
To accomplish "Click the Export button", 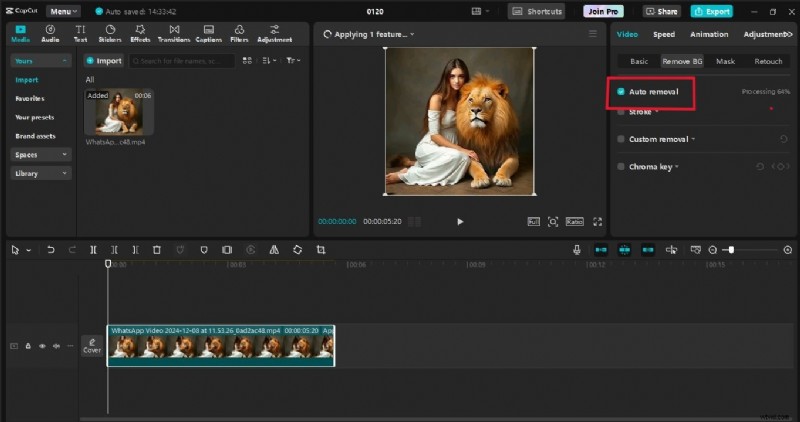I will (x=711, y=11).
